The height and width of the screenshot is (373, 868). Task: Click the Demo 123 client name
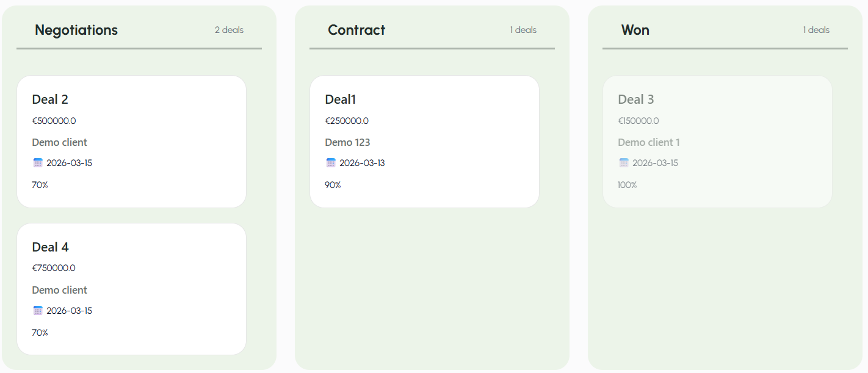pyautogui.click(x=347, y=142)
